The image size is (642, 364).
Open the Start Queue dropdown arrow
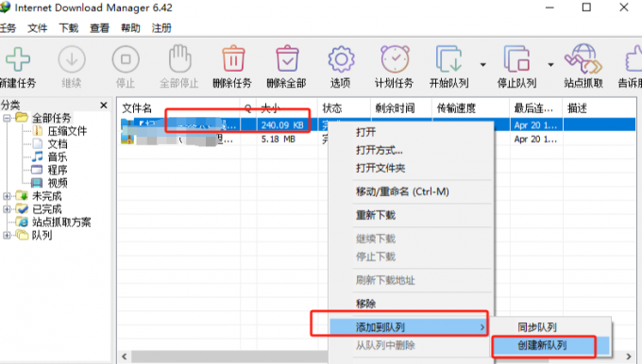pyautogui.click(x=483, y=65)
